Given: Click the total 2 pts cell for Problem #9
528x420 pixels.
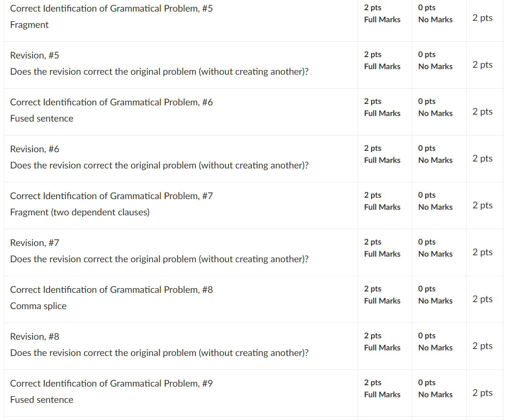Looking at the screenshot, I should click(x=482, y=393).
